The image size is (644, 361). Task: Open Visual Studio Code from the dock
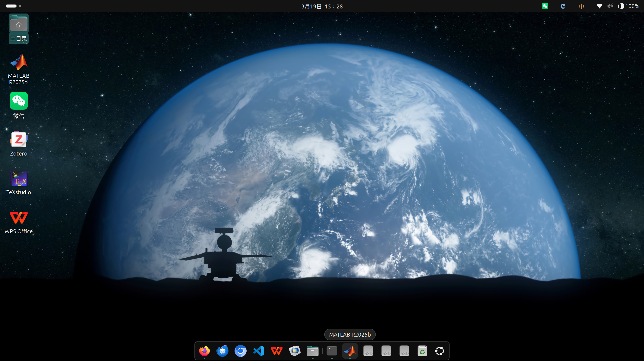[258, 351]
